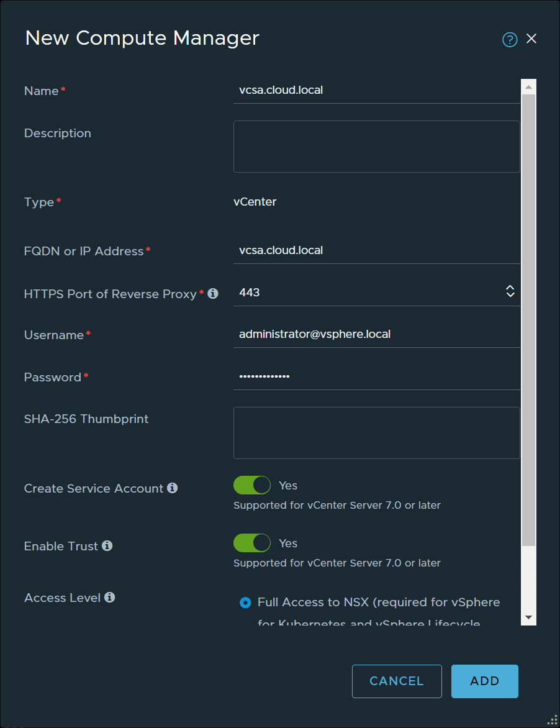Select the FQDN or IP Address field

[x=373, y=250]
